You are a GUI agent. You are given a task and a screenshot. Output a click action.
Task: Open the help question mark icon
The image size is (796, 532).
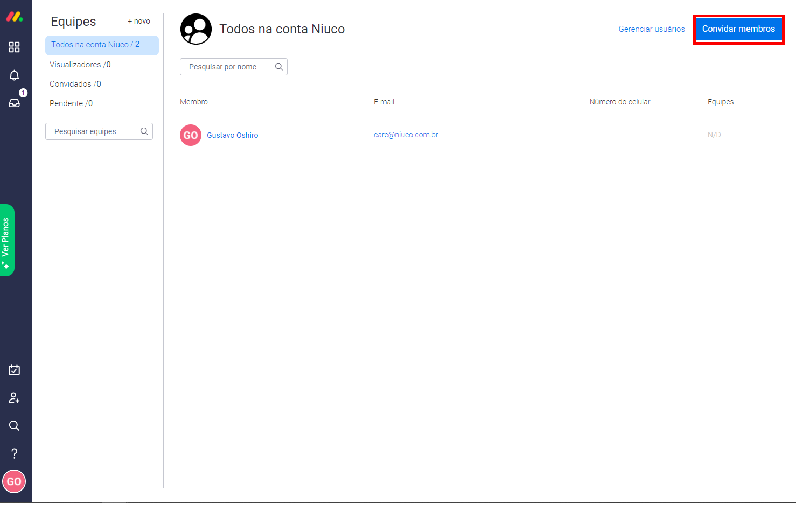15,453
